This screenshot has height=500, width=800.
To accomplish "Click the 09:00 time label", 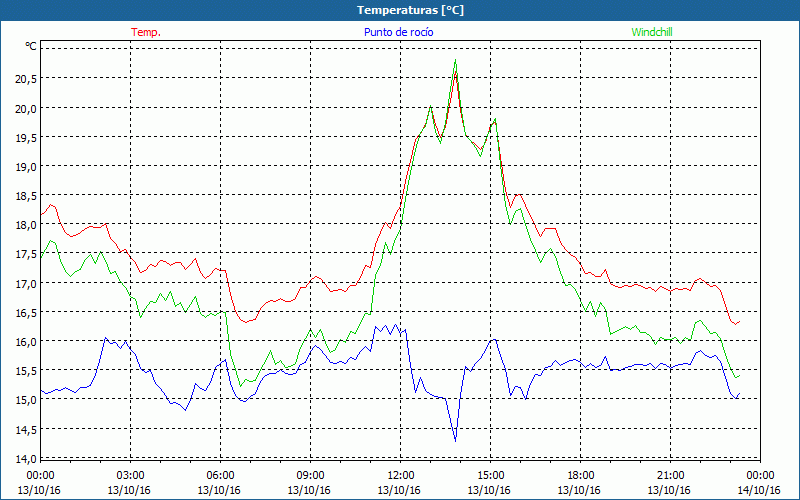I will [310, 476].
